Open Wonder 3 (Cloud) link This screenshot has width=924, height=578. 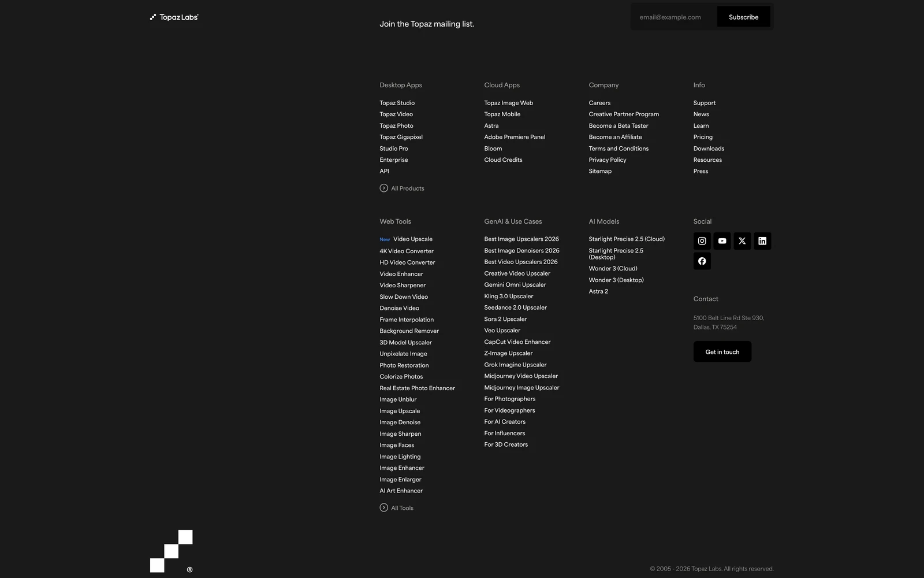click(x=613, y=269)
